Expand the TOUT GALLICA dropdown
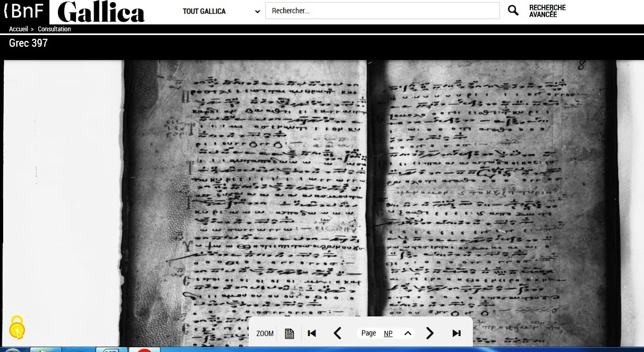The image size is (644, 352). (x=221, y=11)
